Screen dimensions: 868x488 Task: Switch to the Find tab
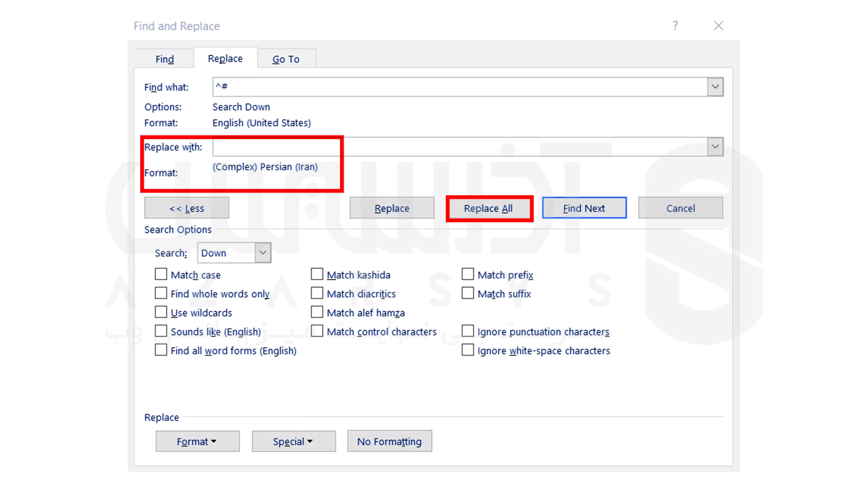pos(165,58)
